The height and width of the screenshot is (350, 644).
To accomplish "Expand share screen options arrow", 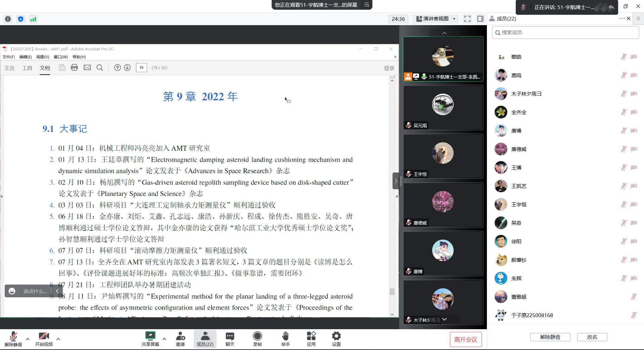I will (x=165, y=339).
